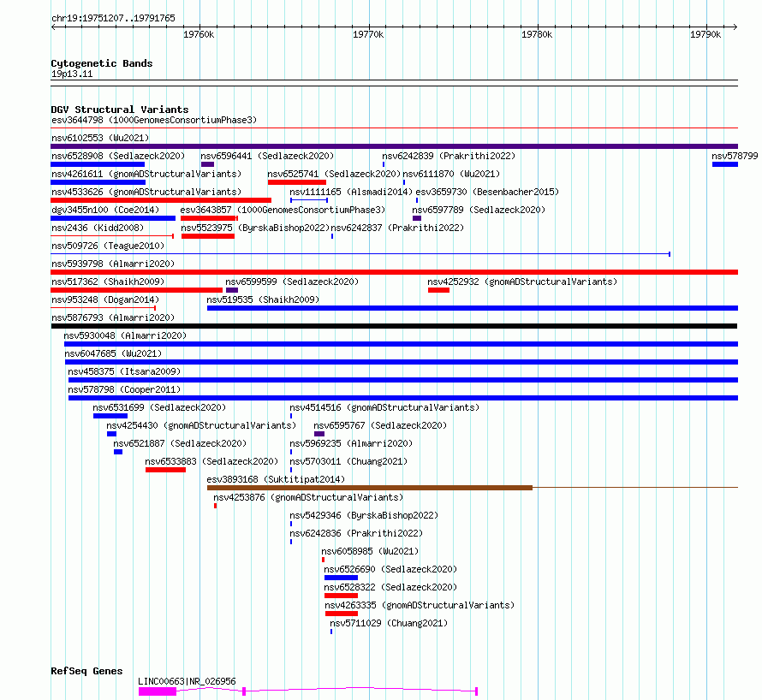Select nsv519535 (Shaikh2009) label

[263, 300]
